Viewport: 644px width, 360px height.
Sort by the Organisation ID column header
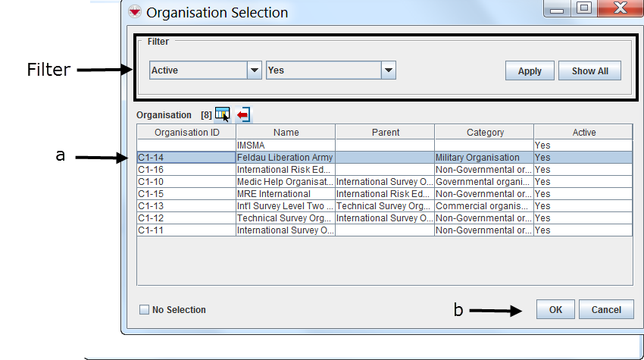[186, 132]
